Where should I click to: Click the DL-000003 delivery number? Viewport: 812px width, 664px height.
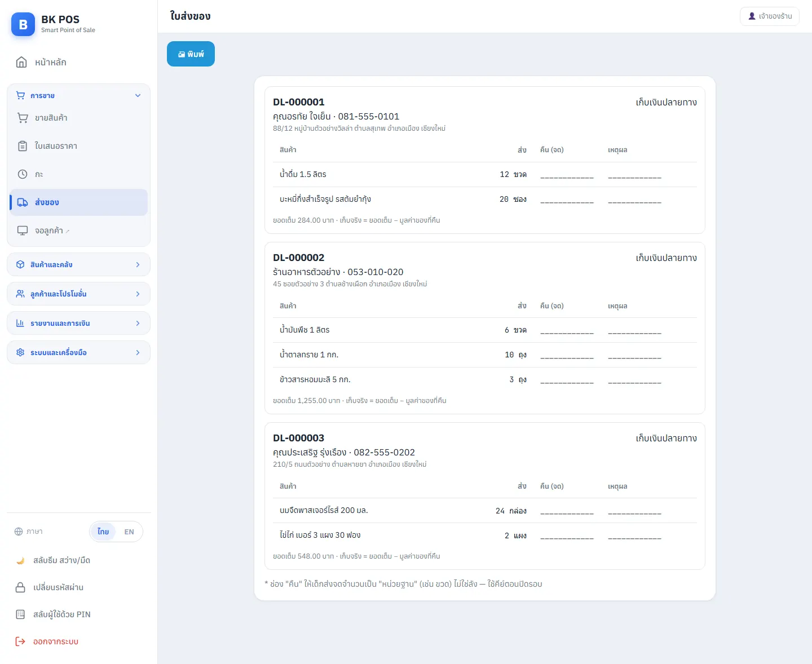click(x=299, y=438)
